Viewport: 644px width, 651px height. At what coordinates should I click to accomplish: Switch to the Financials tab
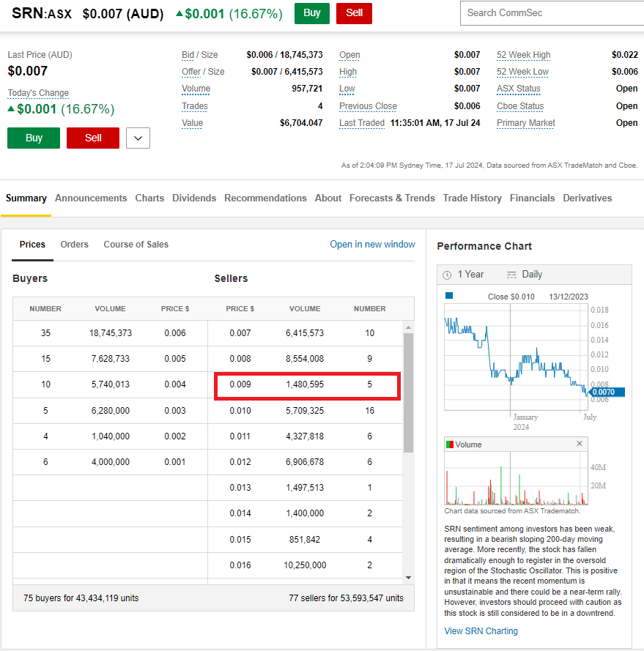click(532, 198)
